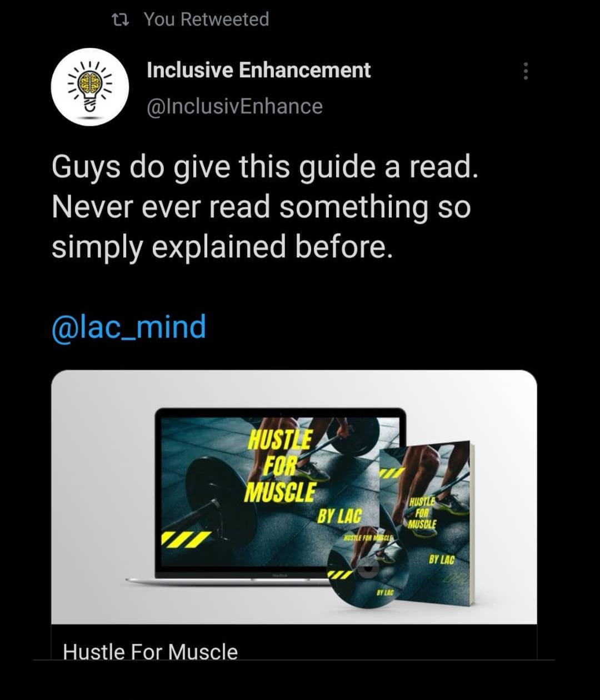Tap the BY LAC label on the CD
This screenshot has height=700, width=600.
(x=385, y=593)
